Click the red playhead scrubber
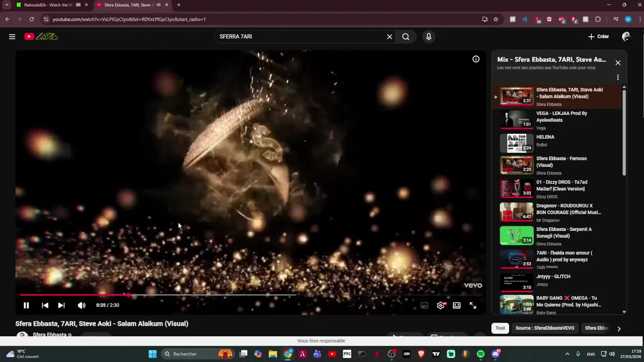Image resolution: width=644 pixels, height=362 pixels. 128,295
